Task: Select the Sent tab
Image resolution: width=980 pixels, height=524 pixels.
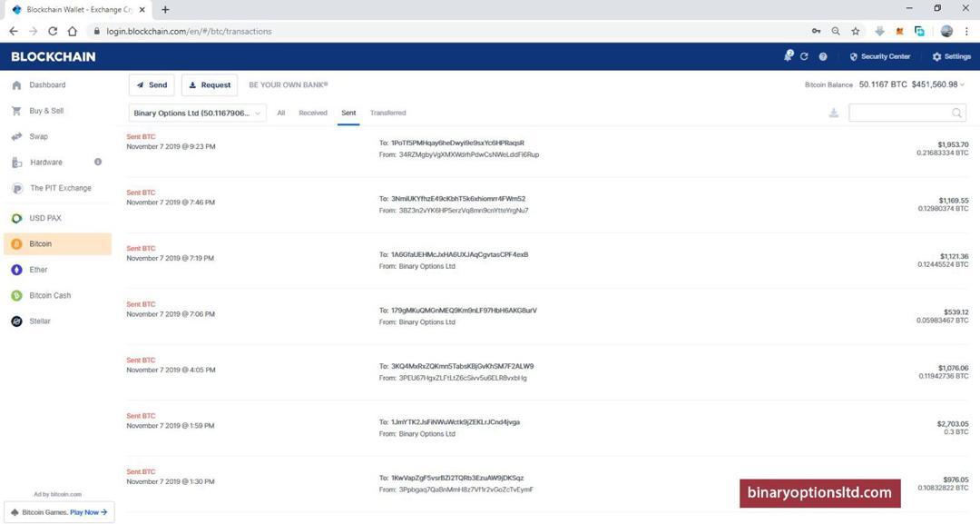Action: (x=348, y=113)
